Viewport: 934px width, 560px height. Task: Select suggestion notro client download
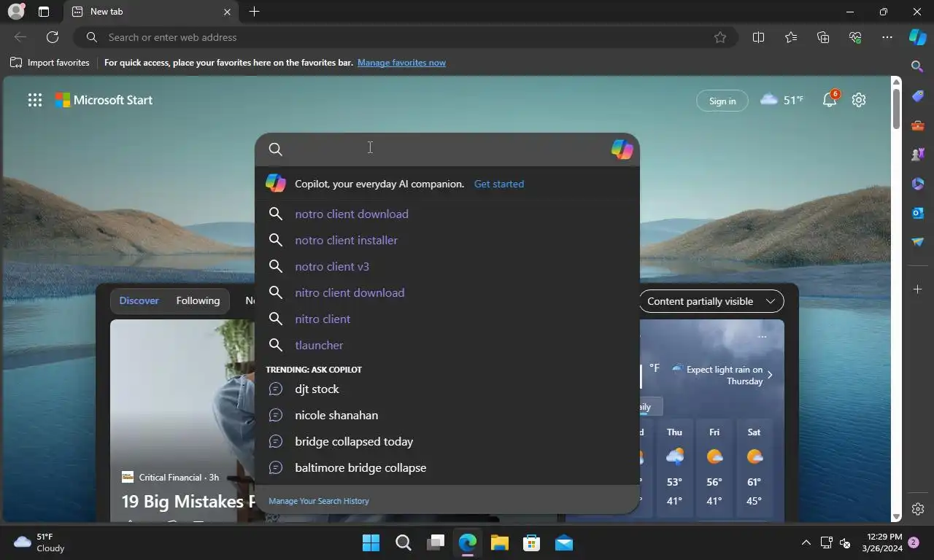click(447, 214)
